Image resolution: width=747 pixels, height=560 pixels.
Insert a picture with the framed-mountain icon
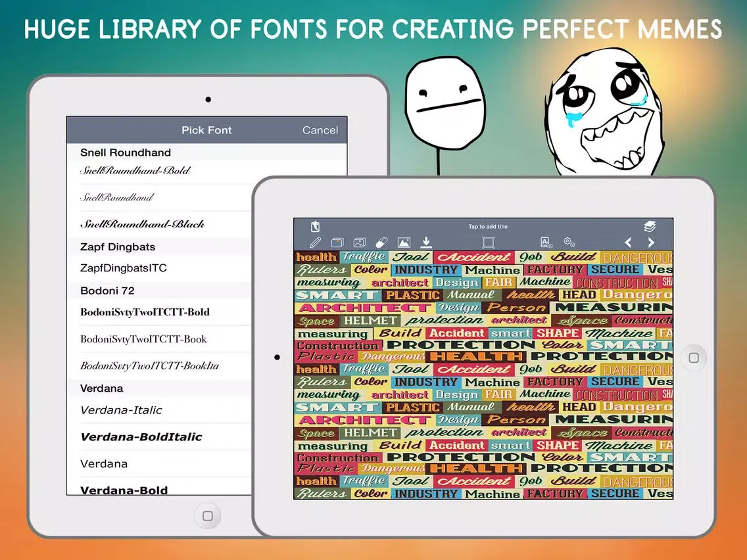pos(404,243)
